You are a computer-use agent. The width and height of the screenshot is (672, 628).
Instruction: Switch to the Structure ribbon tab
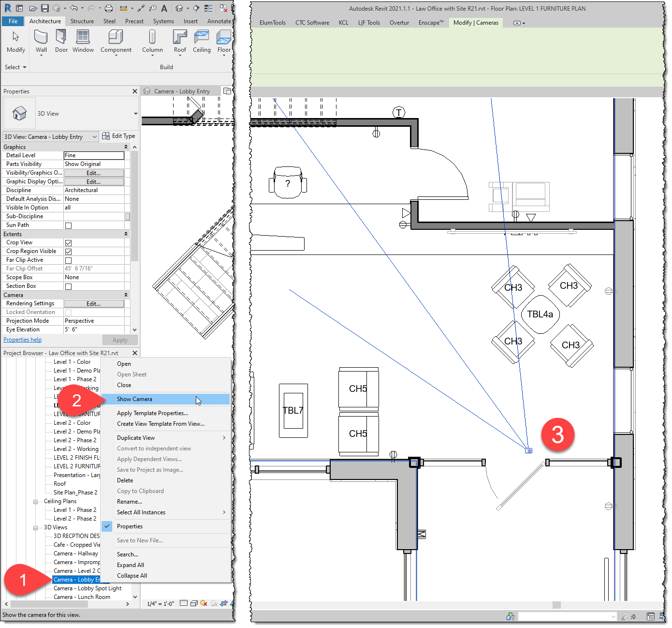tap(82, 21)
